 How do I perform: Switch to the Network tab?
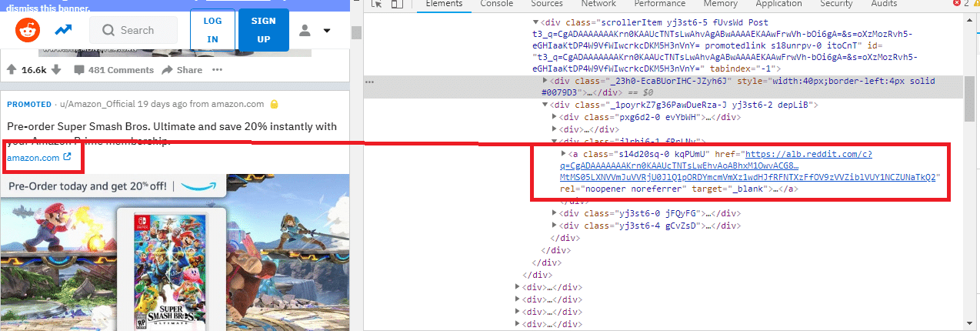click(598, 4)
